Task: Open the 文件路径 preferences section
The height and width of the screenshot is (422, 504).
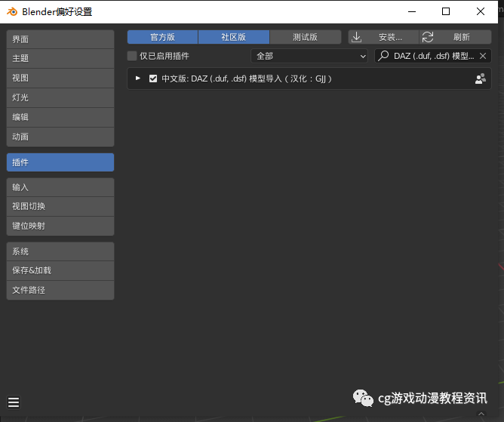Action: (x=60, y=290)
